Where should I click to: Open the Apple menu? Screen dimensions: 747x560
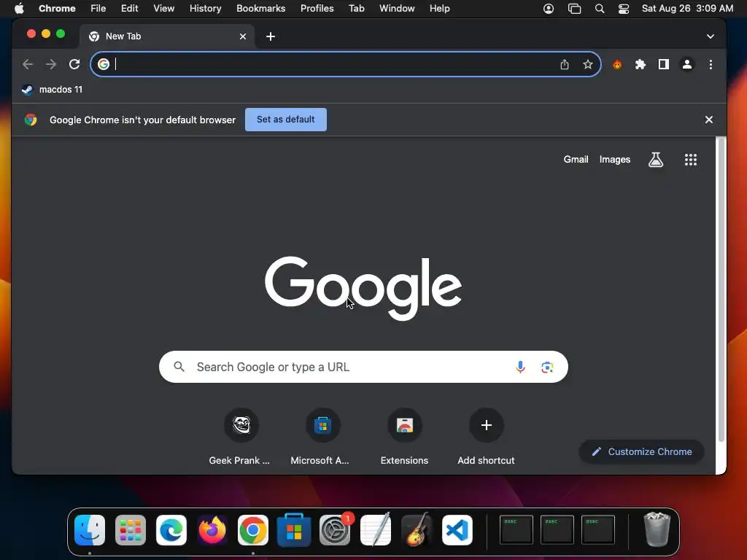click(19, 9)
